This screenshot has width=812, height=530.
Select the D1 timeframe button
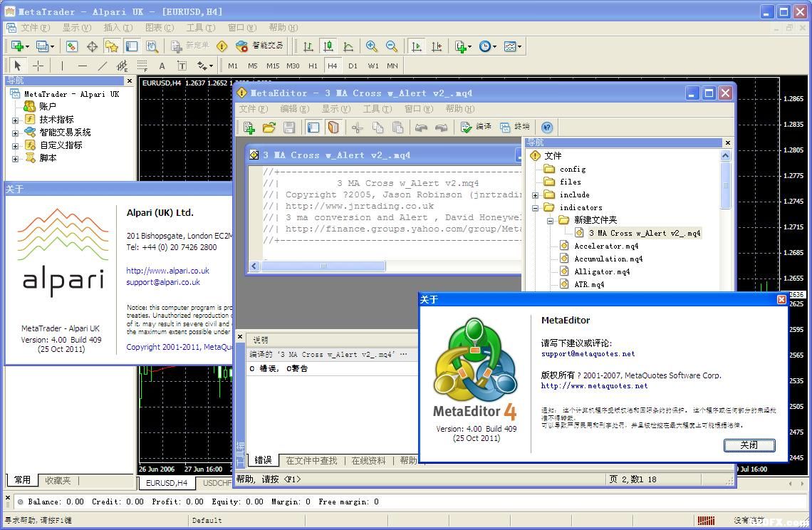(353, 66)
